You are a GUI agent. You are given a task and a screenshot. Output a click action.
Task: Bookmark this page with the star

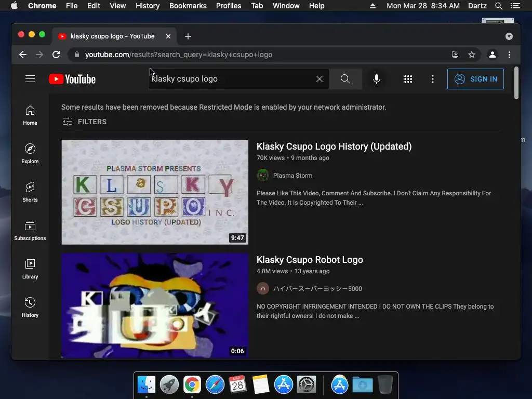(x=472, y=55)
